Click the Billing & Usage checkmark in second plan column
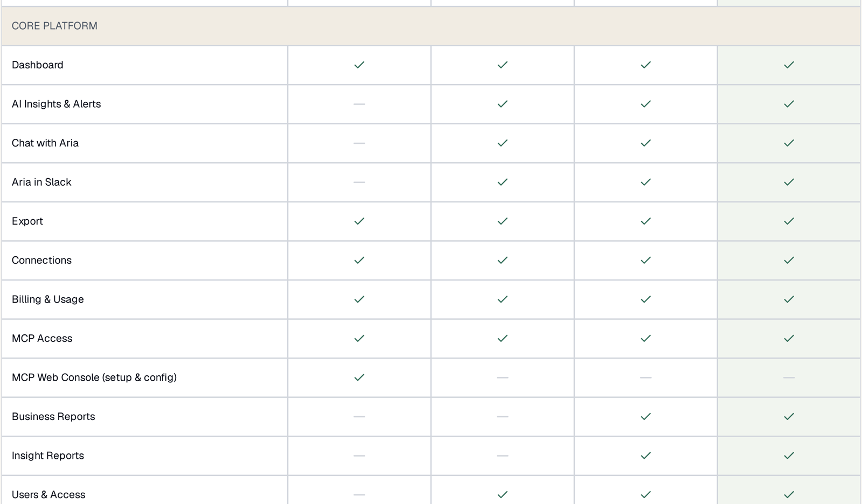 [503, 299]
